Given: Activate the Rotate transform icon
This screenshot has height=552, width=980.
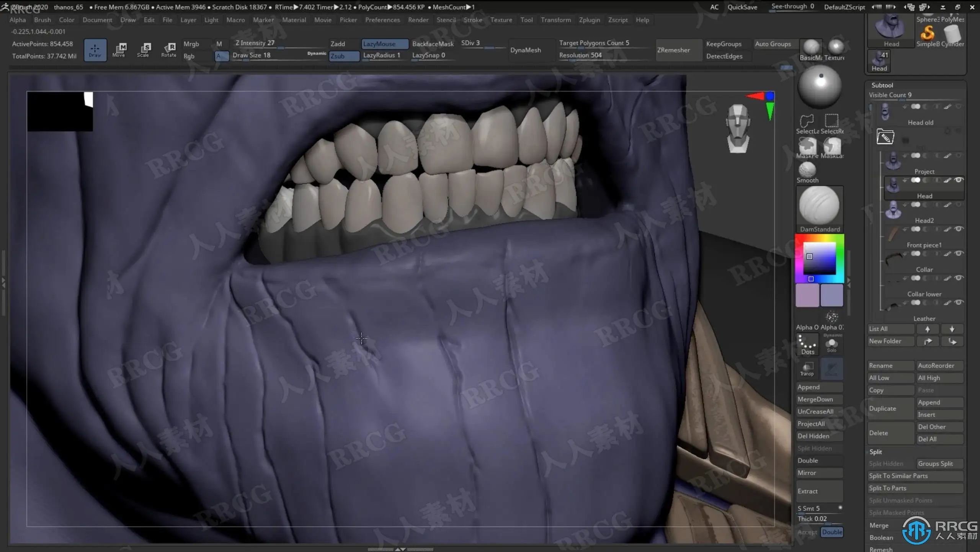Looking at the screenshot, I should coord(169,49).
